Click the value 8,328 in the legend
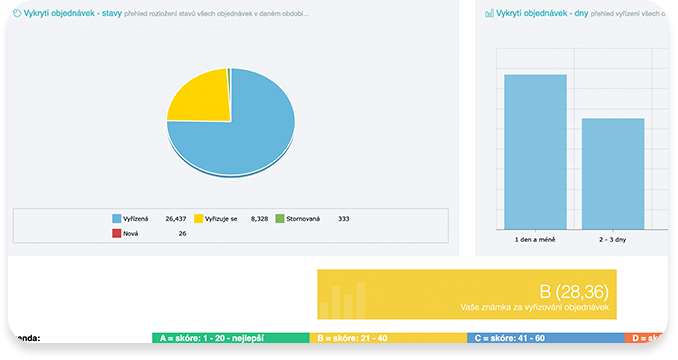Viewport: 678px width, 360px height. click(259, 219)
